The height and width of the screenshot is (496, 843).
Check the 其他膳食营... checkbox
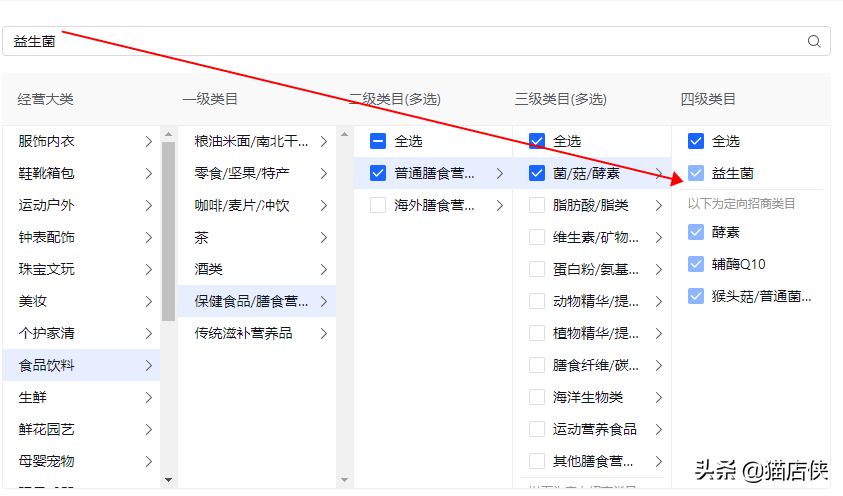pyautogui.click(x=537, y=462)
